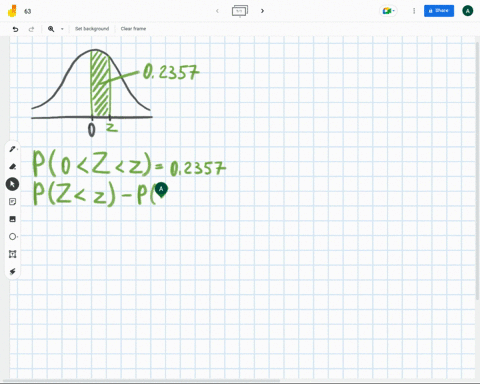Open the three-dot more options menu
The height and width of the screenshot is (384, 480).
click(414, 11)
